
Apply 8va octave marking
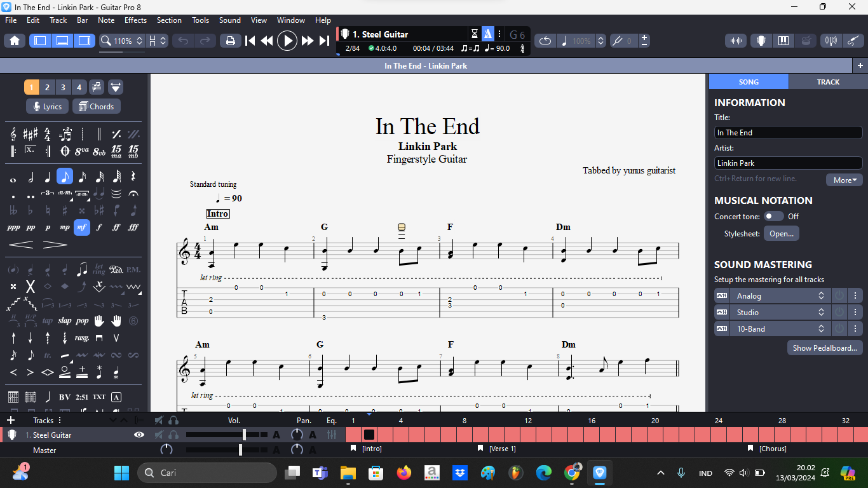point(81,151)
